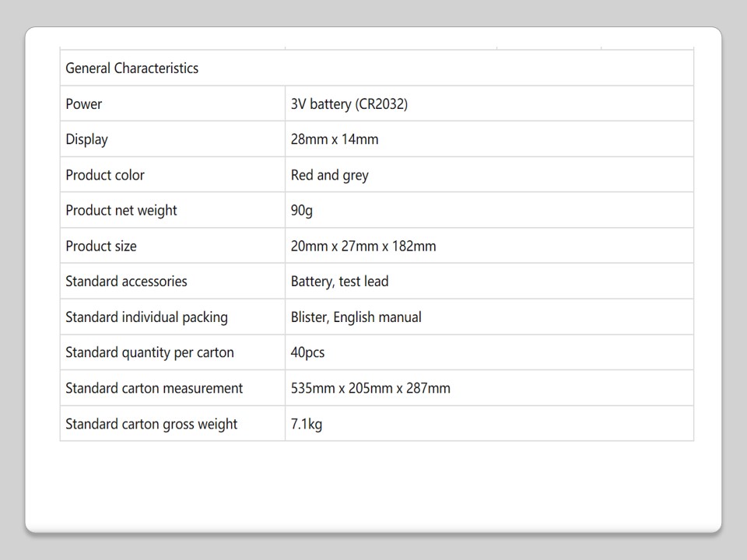This screenshot has height=560, width=747.
Task: Select the Standard carton measurement label
Action: [154, 388]
